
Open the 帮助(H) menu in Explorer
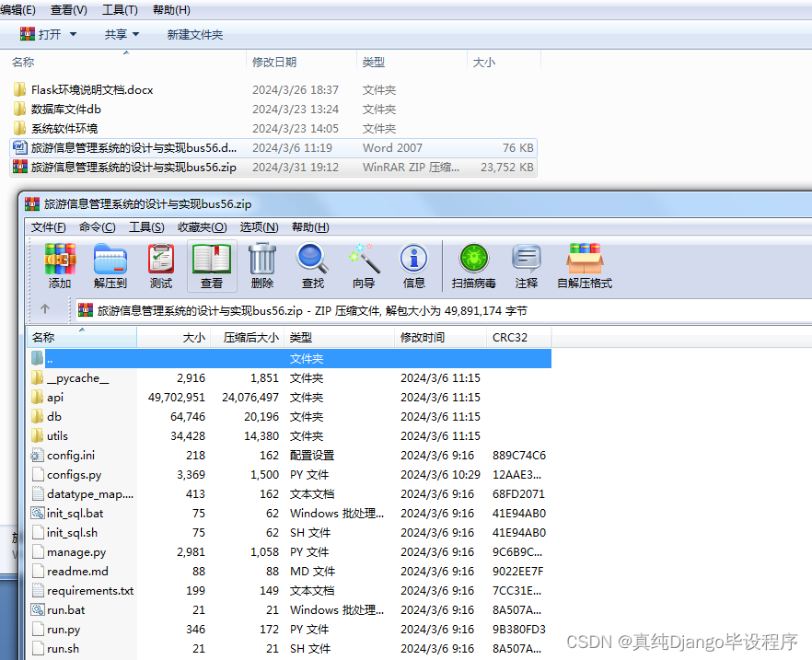171,10
